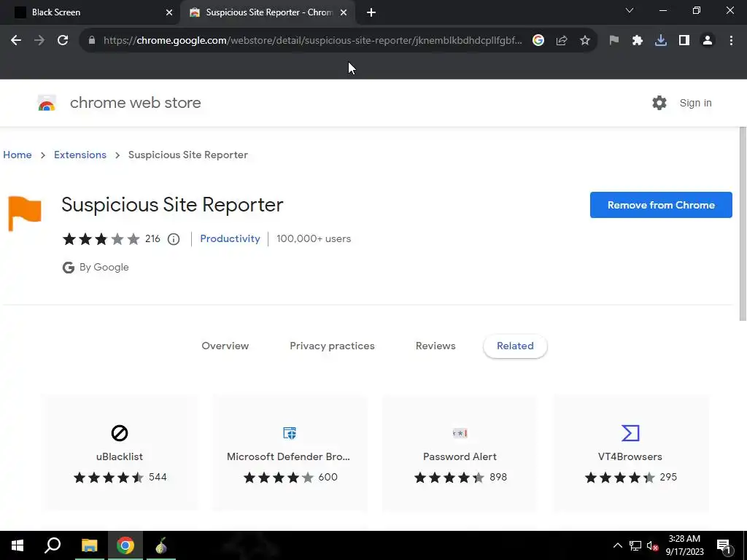The height and width of the screenshot is (560, 747).
Task: Open the Suspicious Site Reporter flag extension
Action: point(614,41)
